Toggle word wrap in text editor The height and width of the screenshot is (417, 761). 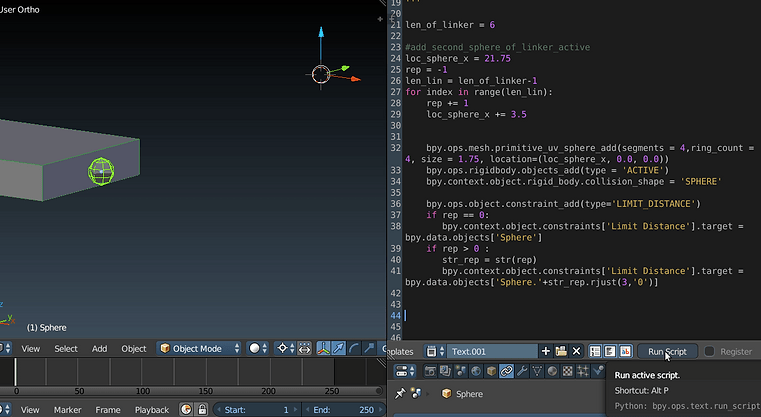pyautogui.click(x=610, y=351)
